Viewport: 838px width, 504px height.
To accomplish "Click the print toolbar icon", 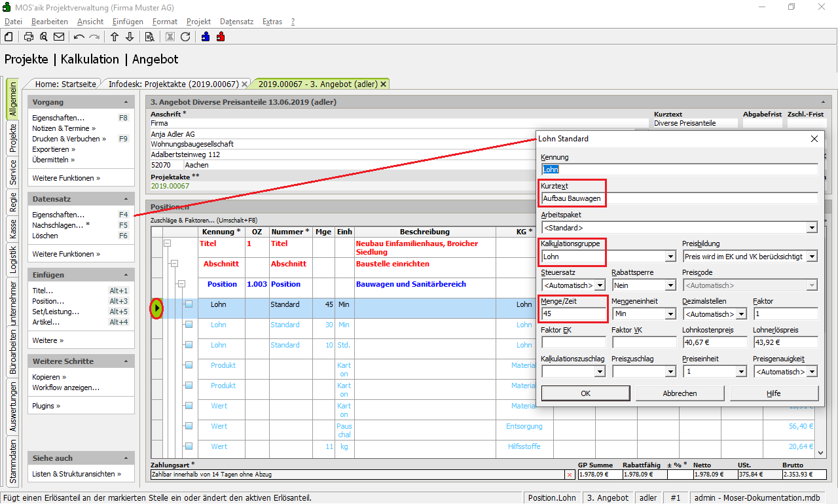I will click(x=29, y=37).
